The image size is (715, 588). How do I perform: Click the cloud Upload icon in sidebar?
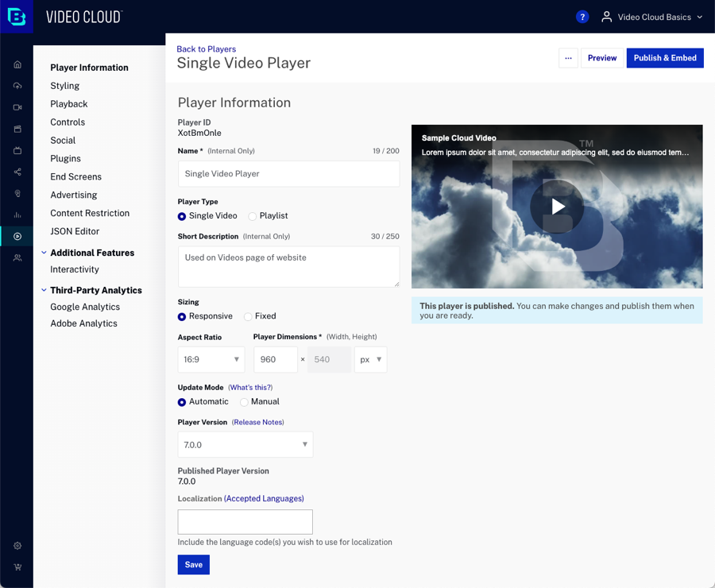pos(17,86)
